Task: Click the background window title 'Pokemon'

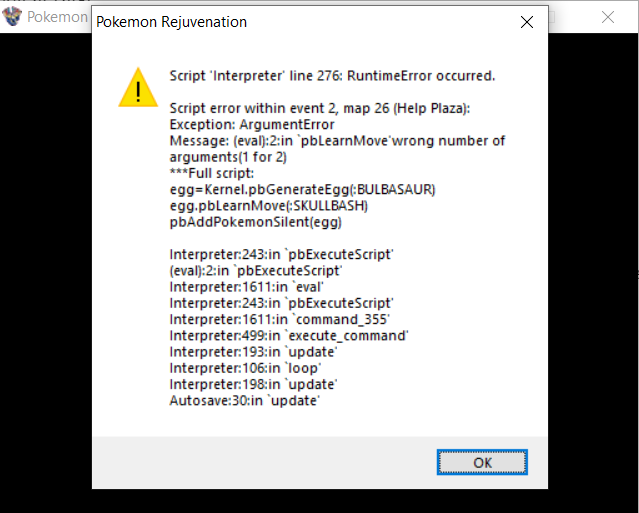Action: (55, 18)
